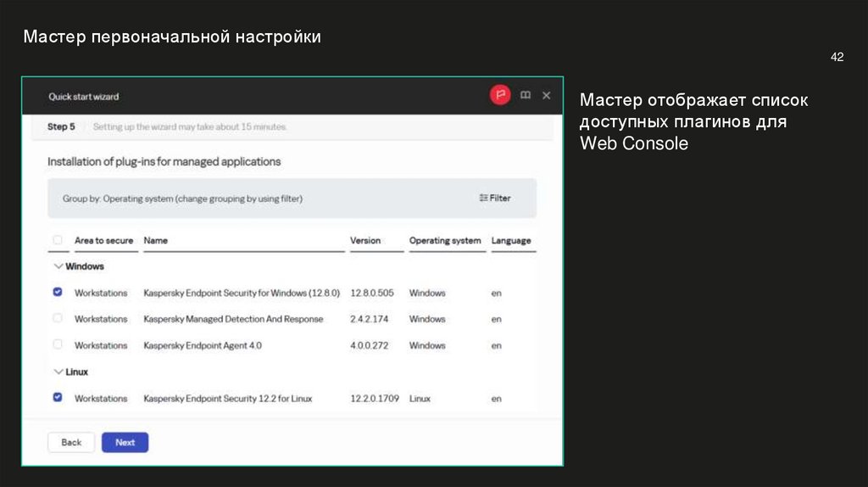Toggle the select-all header checkbox
Screen dimensions: 868x487
(x=58, y=240)
